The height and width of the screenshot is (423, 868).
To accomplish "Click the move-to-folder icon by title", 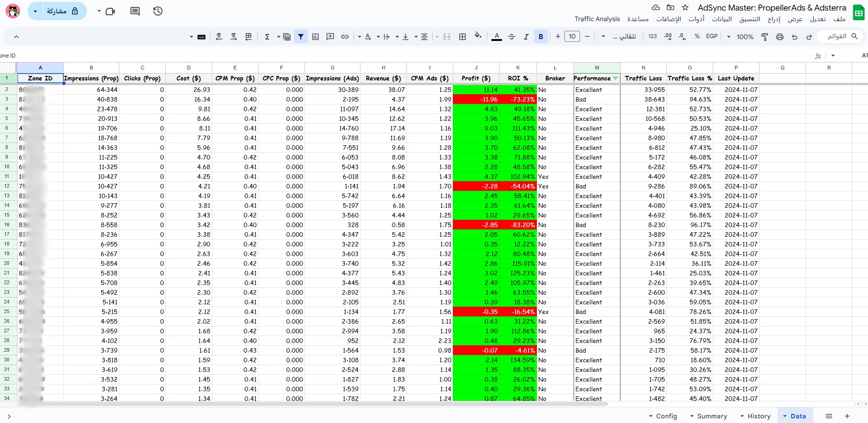I will coord(671,7).
